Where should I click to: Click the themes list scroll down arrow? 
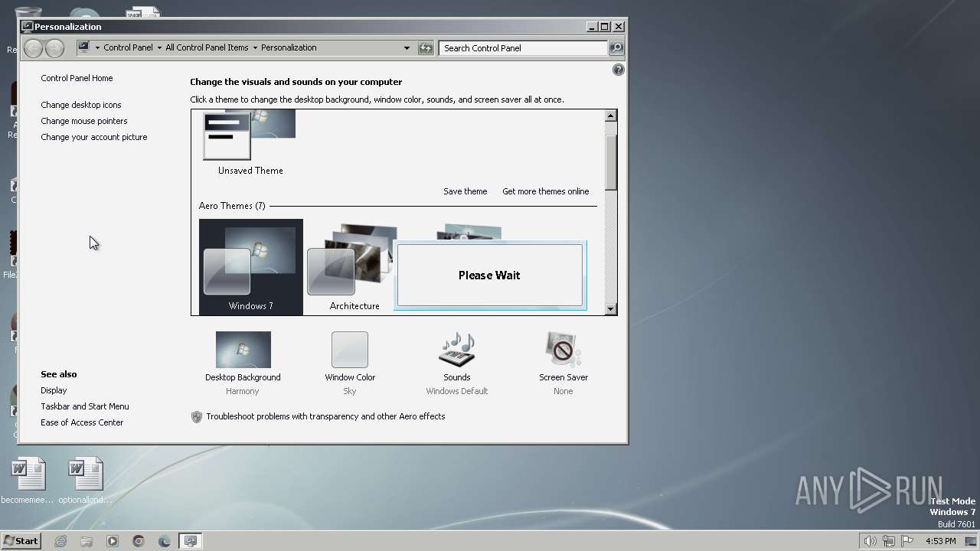[x=610, y=308]
